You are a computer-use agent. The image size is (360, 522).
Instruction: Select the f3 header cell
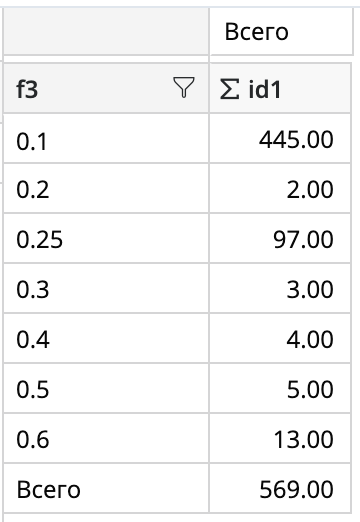pyautogui.click(x=106, y=88)
